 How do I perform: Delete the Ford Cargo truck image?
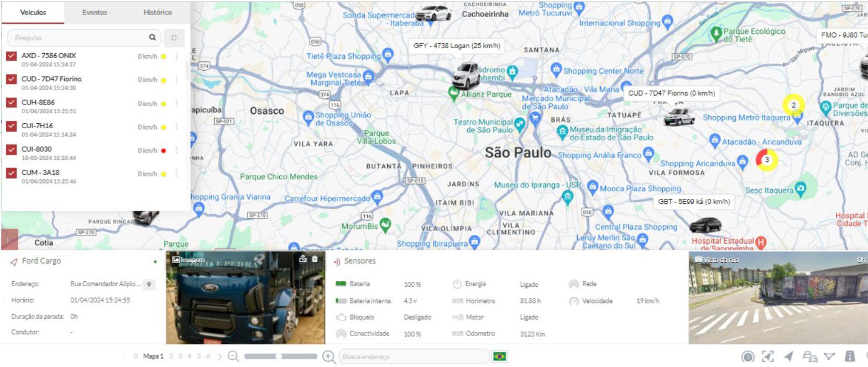click(x=315, y=259)
